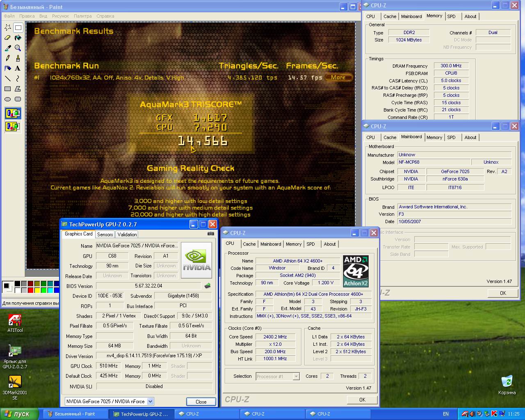Expand the GPU selection dropdown in GPU-Z
Viewport: 525px width, 420px height.
(150, 402)
